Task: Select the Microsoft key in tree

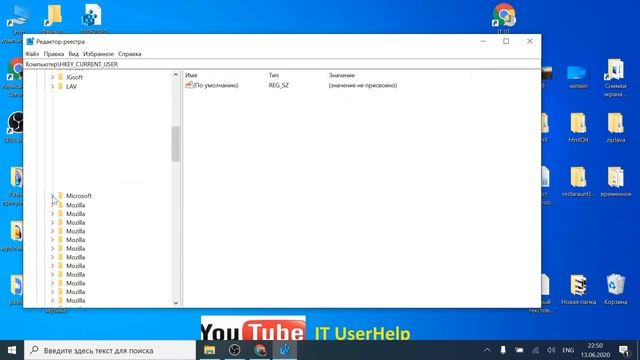Action: 79,196
